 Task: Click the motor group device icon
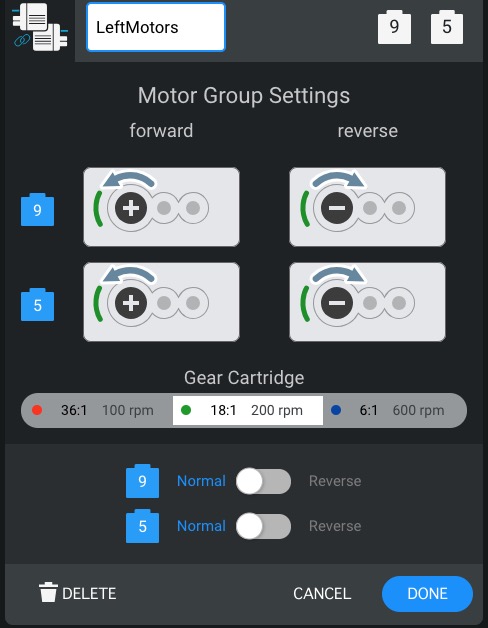click(x=40, y=27)
